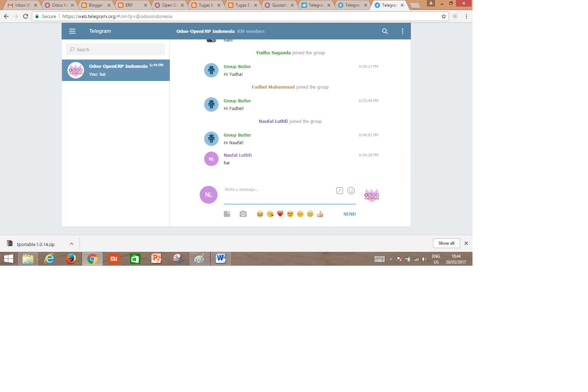Switch to the Inbox Gmail tab
588x392 pixels.
click(x=22, y=5)
